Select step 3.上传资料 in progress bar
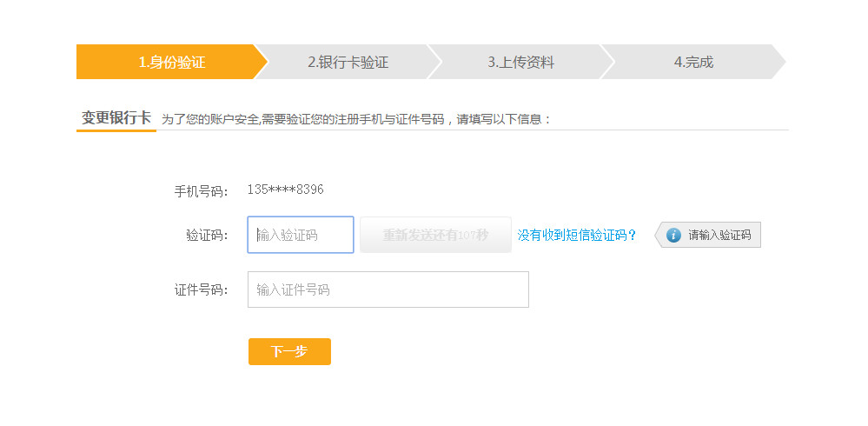 pyautogui.click(x=520, y=62)
